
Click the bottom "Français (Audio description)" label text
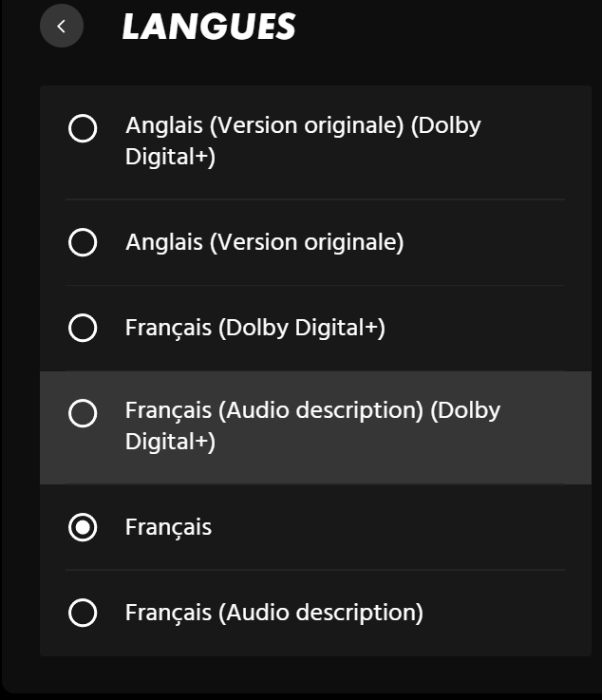(x=273, y=613)
